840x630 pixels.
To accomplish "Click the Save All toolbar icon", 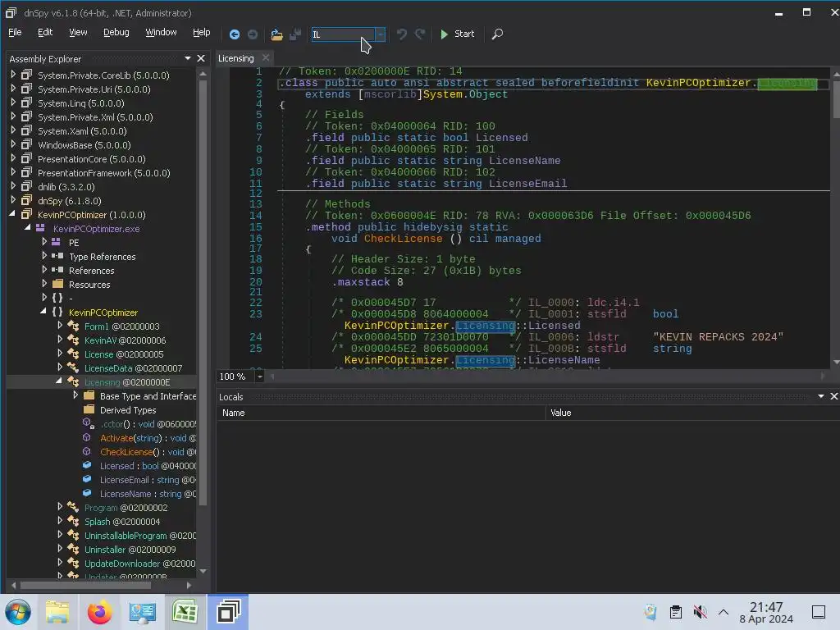I will [294, 34].
